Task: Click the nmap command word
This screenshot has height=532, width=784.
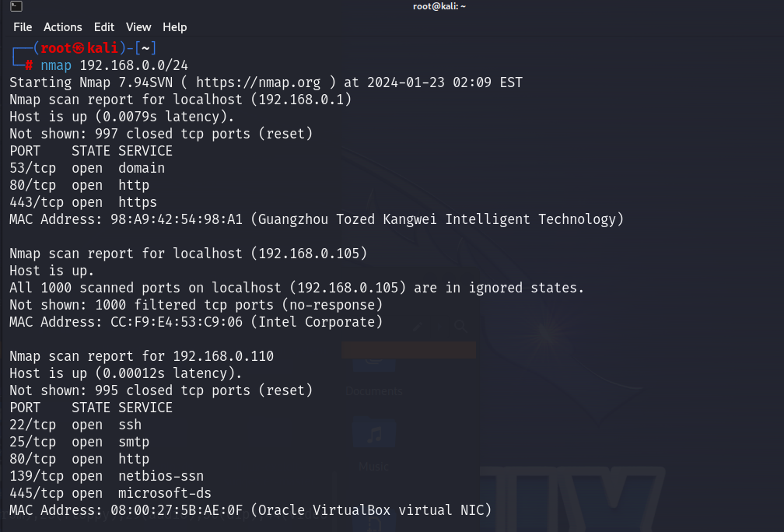Action: (x=56, y=65)
